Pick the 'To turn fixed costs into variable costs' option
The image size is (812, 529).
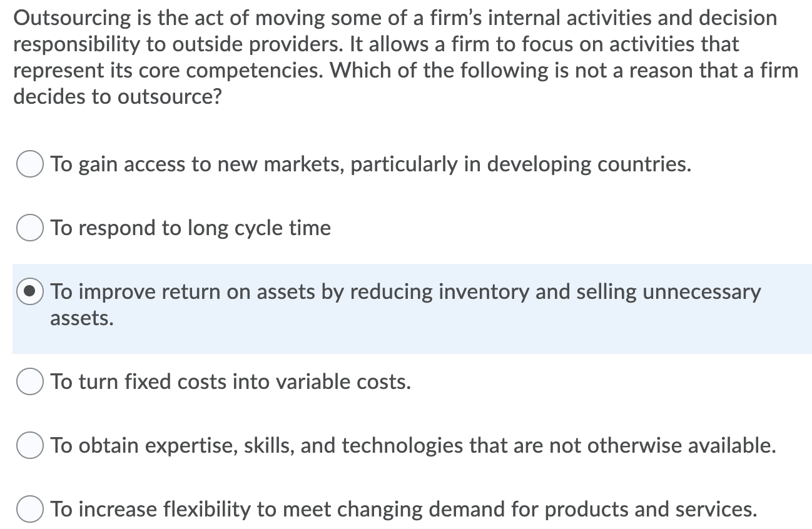[x=29, y=382]
